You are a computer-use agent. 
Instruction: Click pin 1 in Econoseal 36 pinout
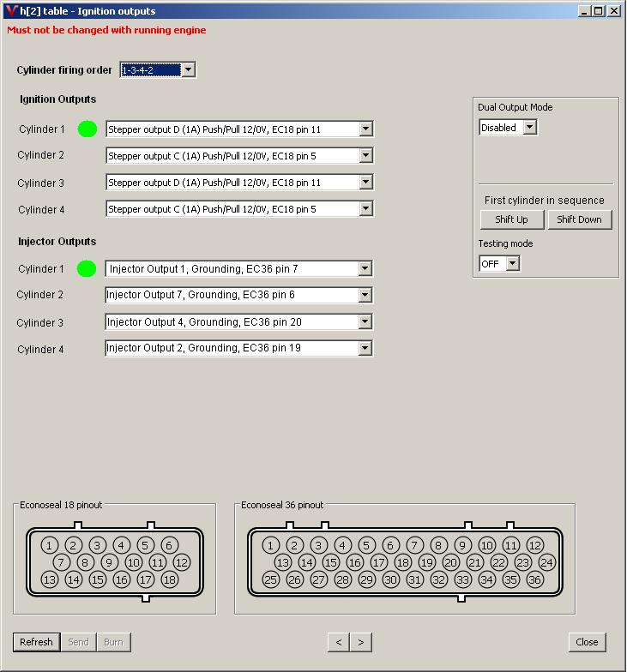pos(271,545)
